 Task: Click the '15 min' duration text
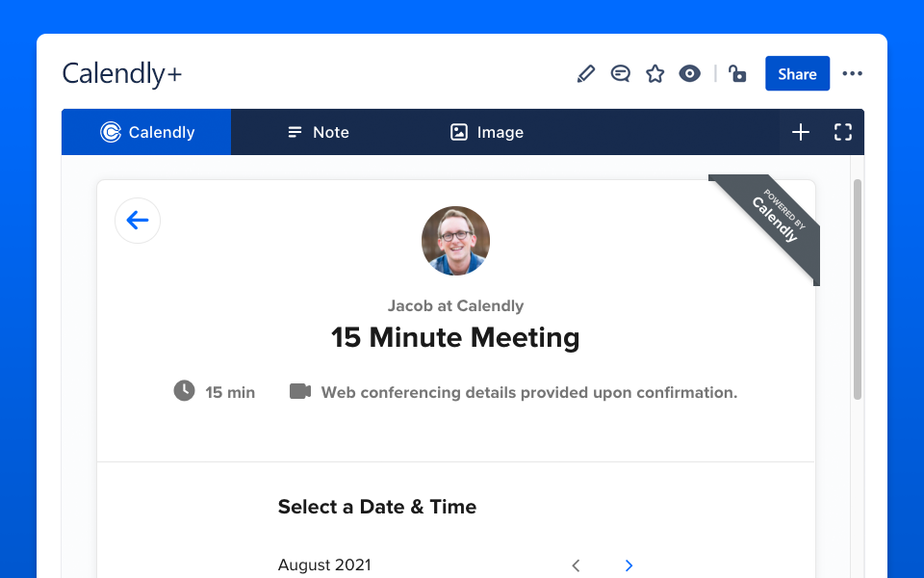pos(230,392)
